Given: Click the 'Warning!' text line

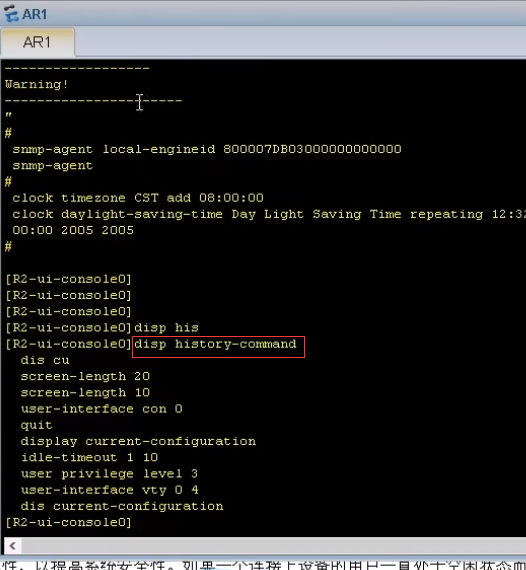Looking at the screenshot, I should [36, 84].
